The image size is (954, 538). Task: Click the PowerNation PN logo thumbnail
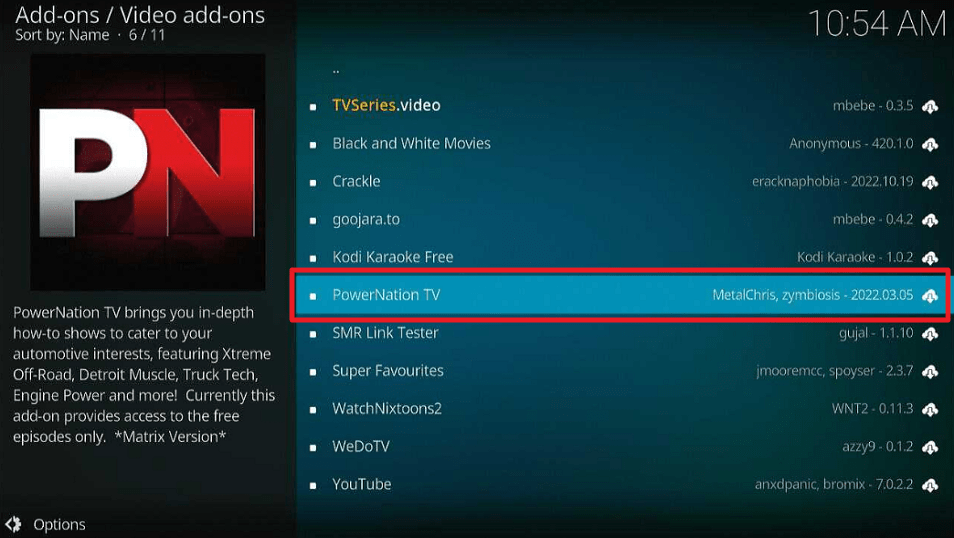pos(148,172)
